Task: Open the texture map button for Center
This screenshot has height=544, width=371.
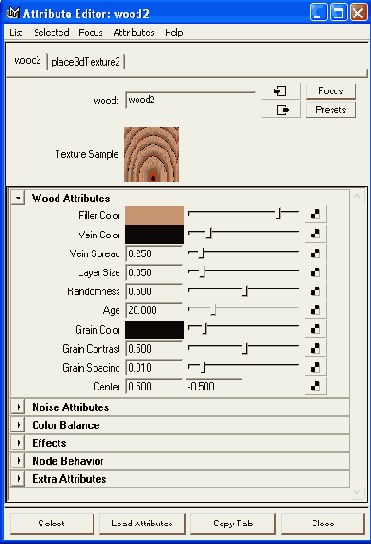Action: pos(315,386)
